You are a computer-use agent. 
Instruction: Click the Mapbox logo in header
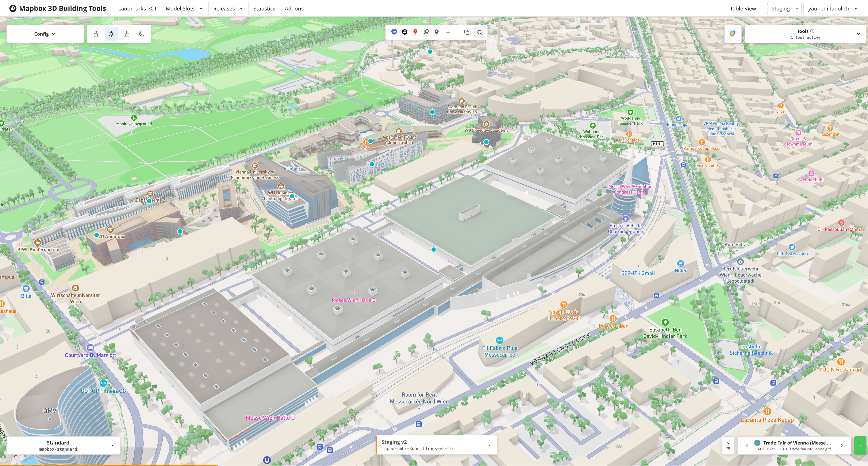13,8
